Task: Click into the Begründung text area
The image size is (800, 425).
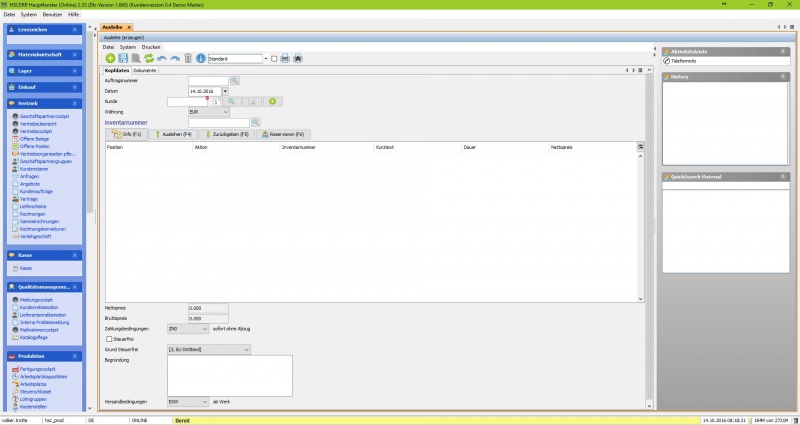Action: pyautogui.click(x=229, y=374)
